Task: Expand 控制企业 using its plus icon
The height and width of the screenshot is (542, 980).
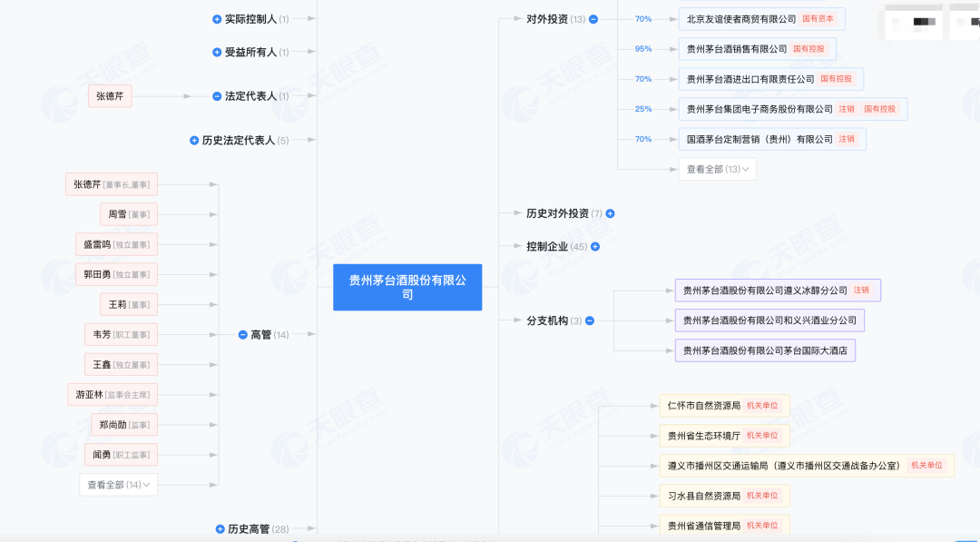Action: tap(595, 246)
